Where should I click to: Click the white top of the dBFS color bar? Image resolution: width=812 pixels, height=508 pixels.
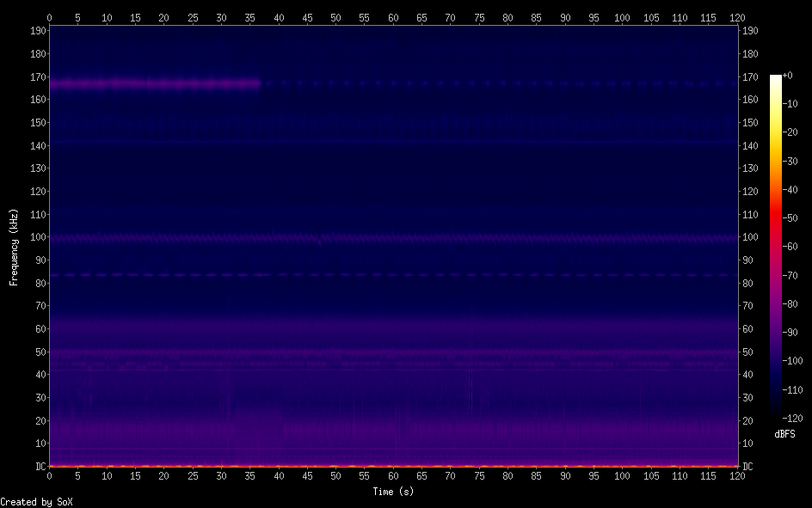pyautogui.click(x=776, y=79)
